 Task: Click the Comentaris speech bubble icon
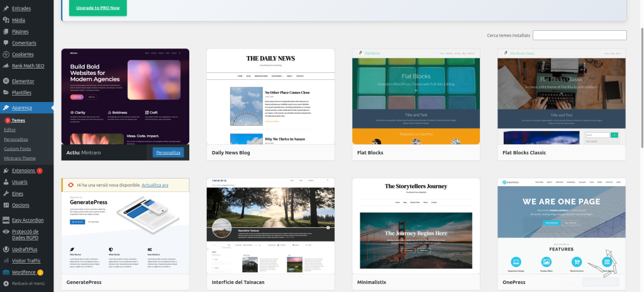click(x=6, y=43)
